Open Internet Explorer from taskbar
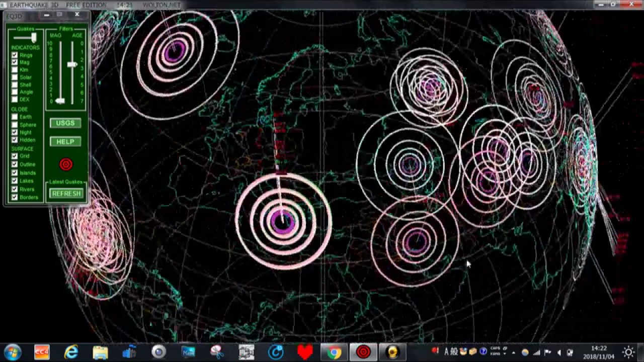This screenshot has width=644, height=362. pos(71,352)
